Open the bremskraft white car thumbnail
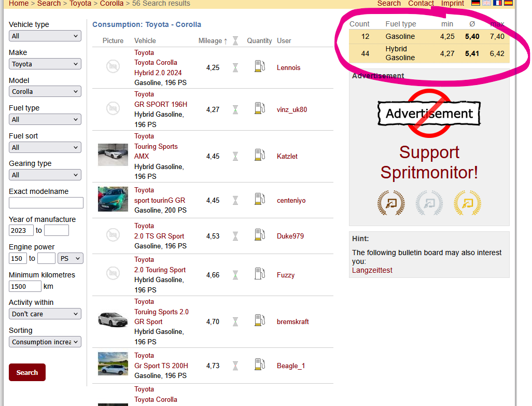The height and width of the screenshot is (406, 532). point(113,319)
